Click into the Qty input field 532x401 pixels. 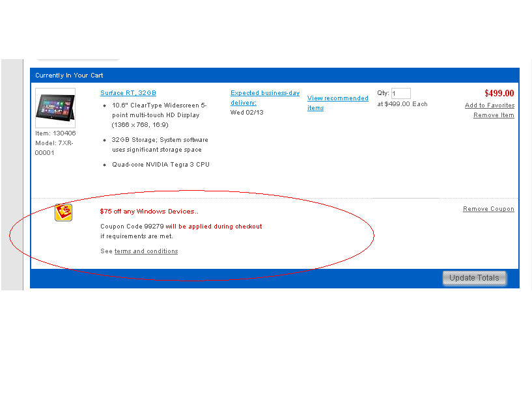pyautogui.click(x=400, y=94)
